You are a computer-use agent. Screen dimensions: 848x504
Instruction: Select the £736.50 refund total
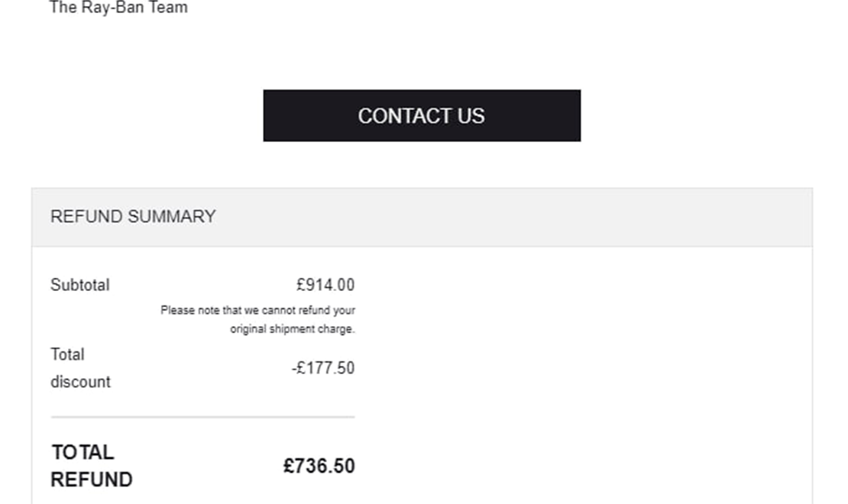click(319, 466)
